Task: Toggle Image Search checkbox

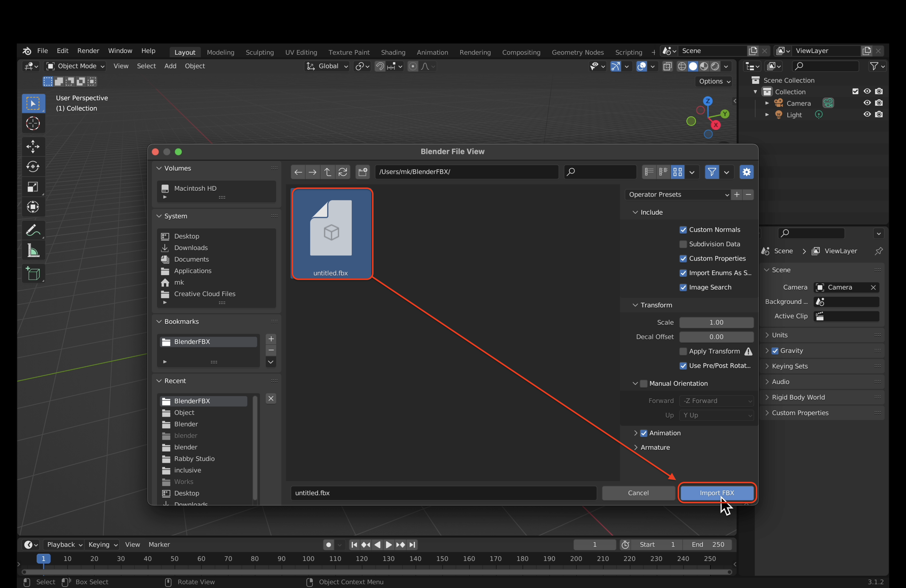Action: point(683,287)
